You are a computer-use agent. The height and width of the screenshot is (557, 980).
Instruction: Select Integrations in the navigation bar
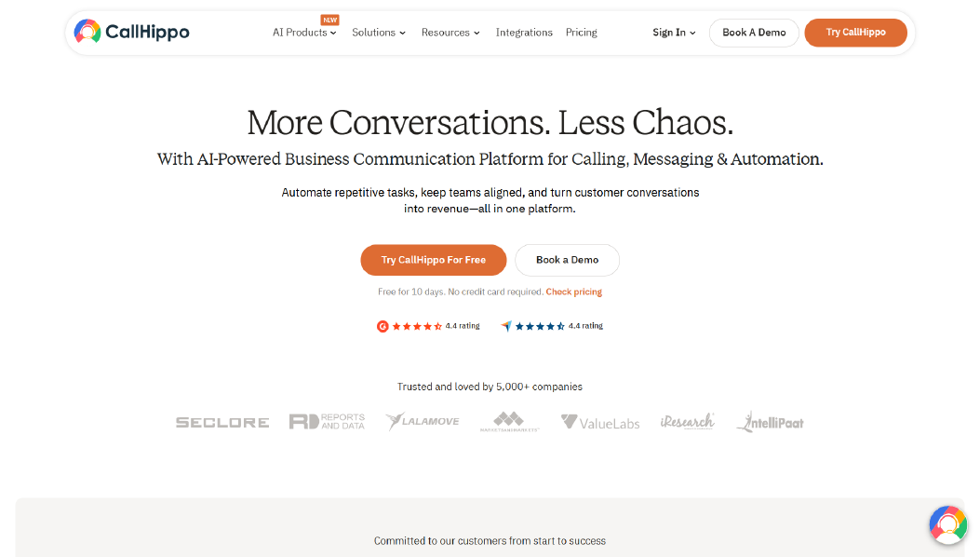coord(524,33)
